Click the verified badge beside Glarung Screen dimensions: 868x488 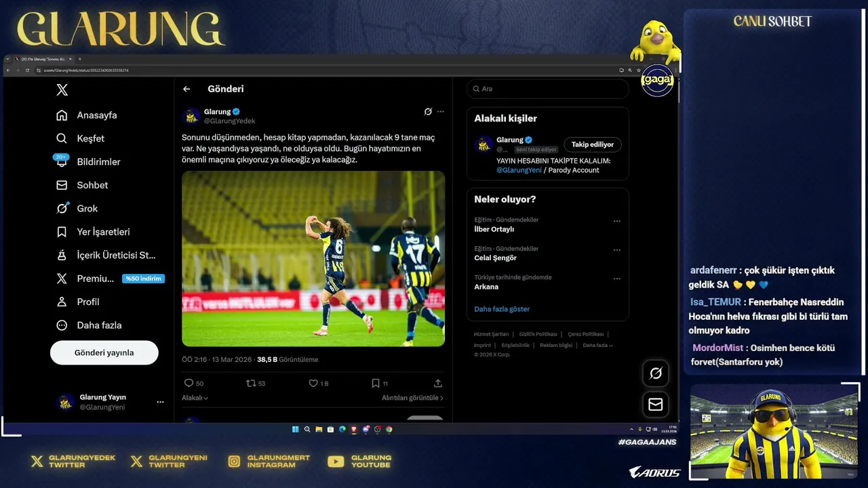pyautogui.click(x=236, y=112)
